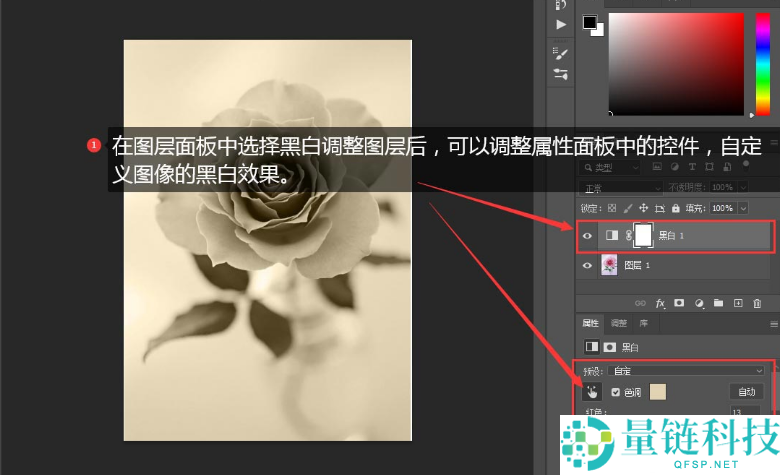This screenshot has height=475, width=780.
Task: Click the 自动 auto button
Action: pyautogui.click(x=747, y=392)
